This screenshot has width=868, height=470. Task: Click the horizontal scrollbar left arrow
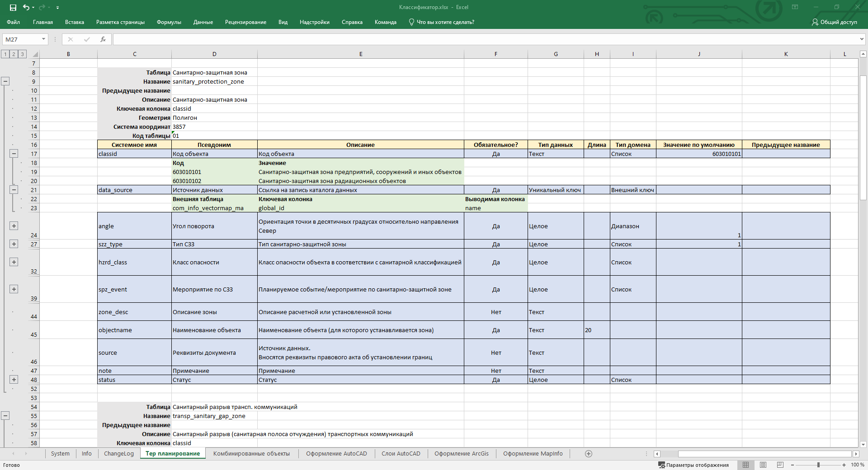click(657, 454)
